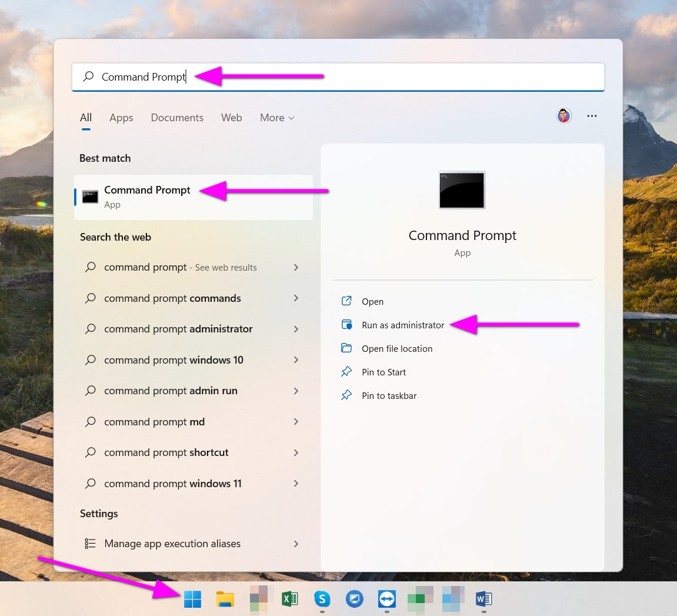Viewport: 677px width, 616px height.
Task: Click the search magnifier icon in the search box
Action: tap(88, 76)
